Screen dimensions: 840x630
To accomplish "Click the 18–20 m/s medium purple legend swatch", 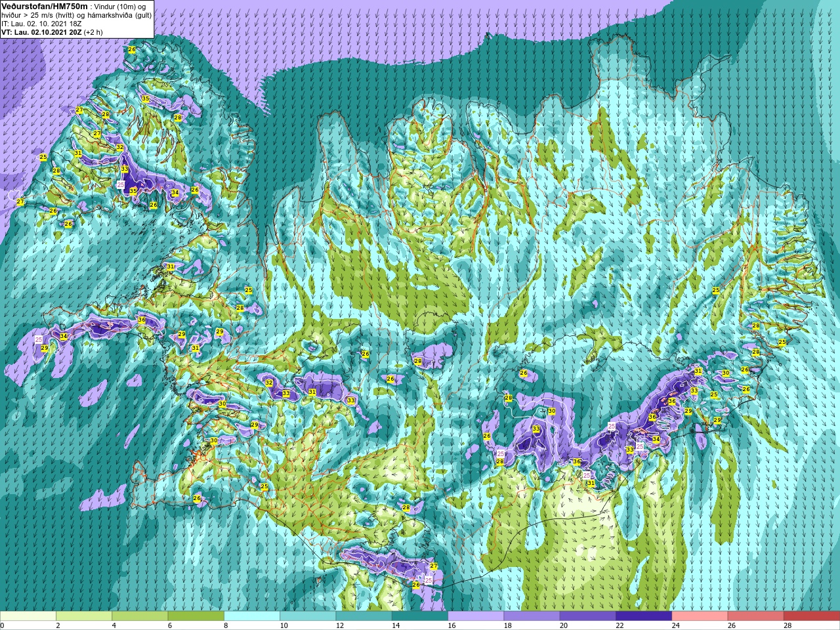I will coord(532,616).
